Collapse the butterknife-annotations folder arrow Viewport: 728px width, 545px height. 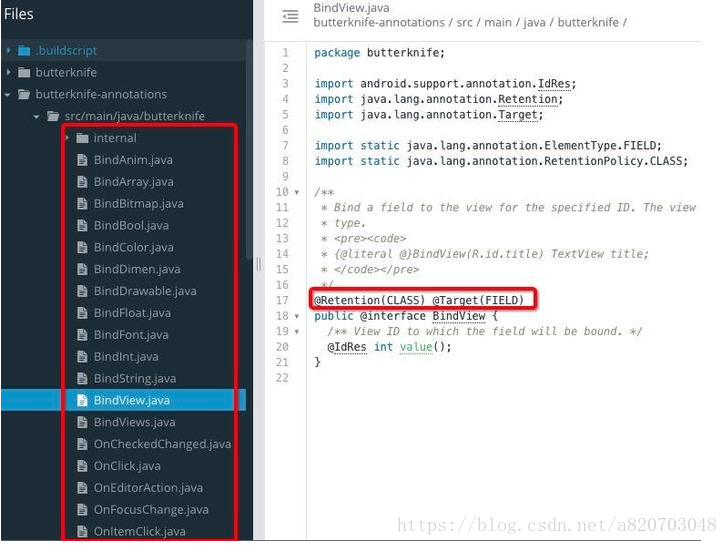point(7,94)
